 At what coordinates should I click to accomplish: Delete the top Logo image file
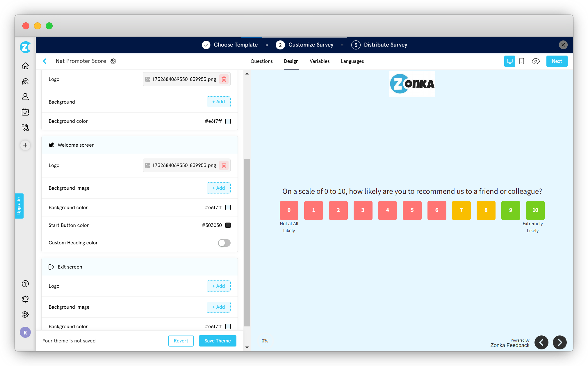[224, 79]
